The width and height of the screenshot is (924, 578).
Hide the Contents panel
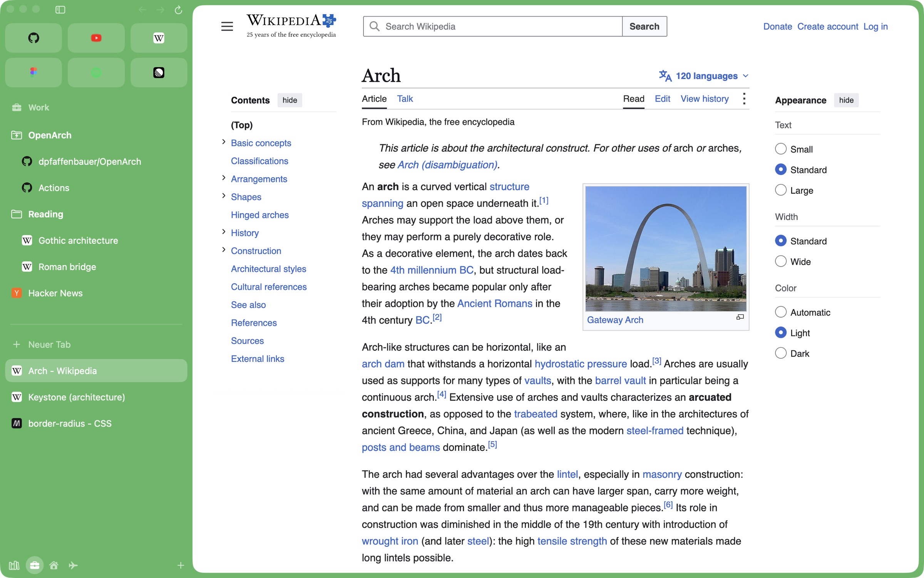(x=290, y=100)
